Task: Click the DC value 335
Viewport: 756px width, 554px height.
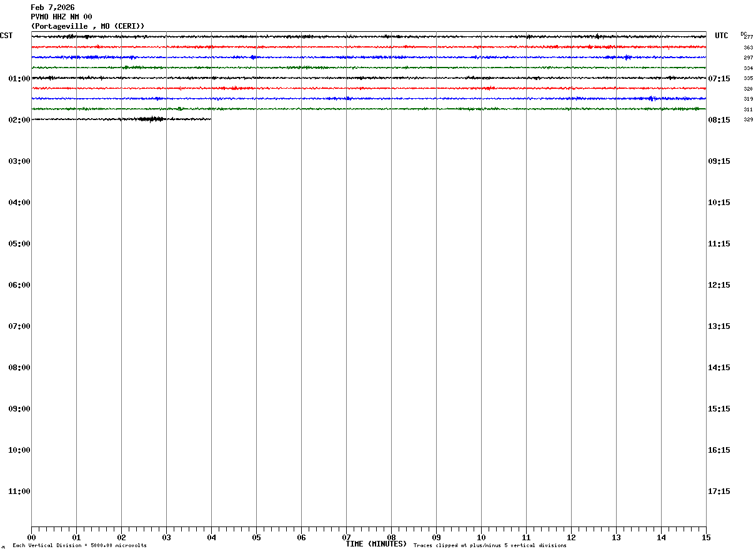Action: point(749,79)
